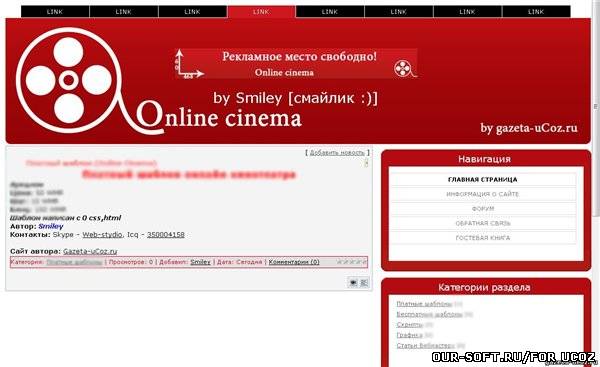This screenshot has width=600, height=367.
Task: Click the 'by Smiley [смайлик :)]' header text
Action: pos(295,98)
